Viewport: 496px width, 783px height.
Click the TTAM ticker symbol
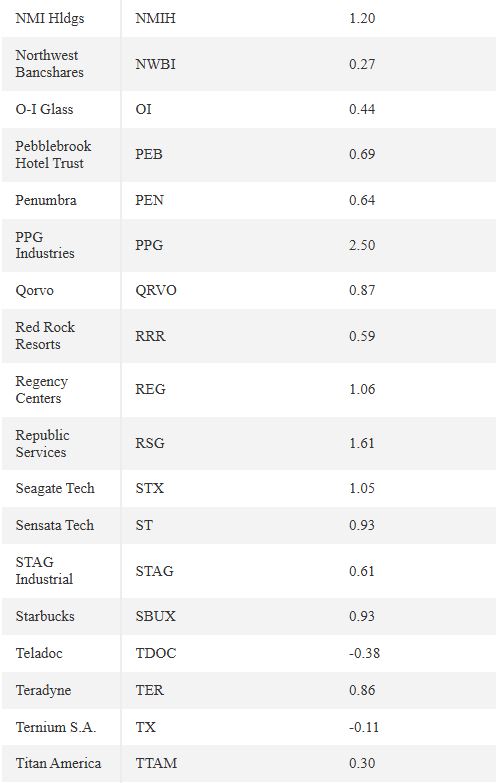[156, 763]
